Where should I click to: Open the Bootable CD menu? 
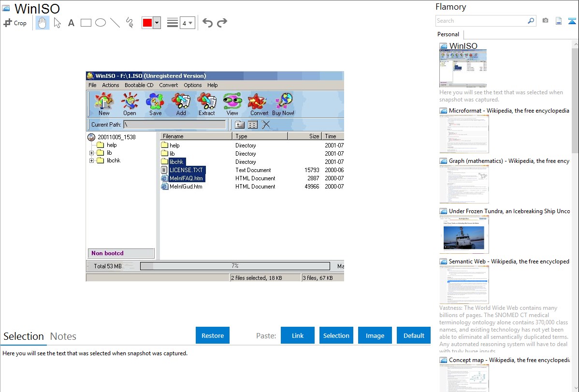[x=139, y=85]
